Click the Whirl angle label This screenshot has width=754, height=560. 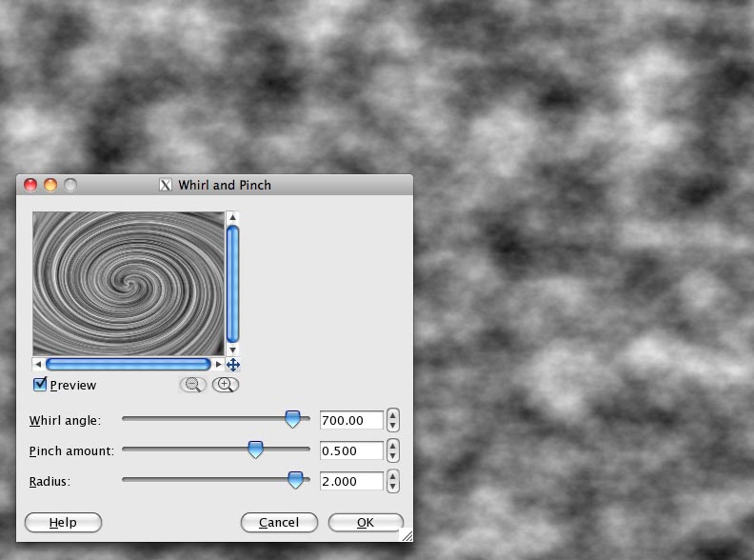click(x=65, y=421)
